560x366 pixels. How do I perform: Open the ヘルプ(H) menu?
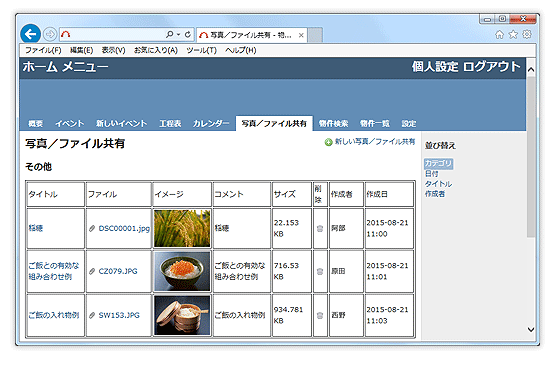(241, 50)
